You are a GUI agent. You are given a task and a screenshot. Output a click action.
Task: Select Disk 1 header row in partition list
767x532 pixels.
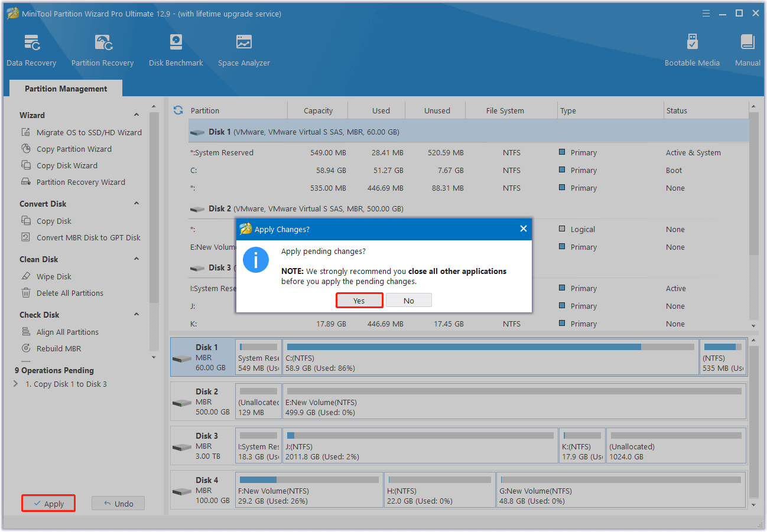coord(468,132)
